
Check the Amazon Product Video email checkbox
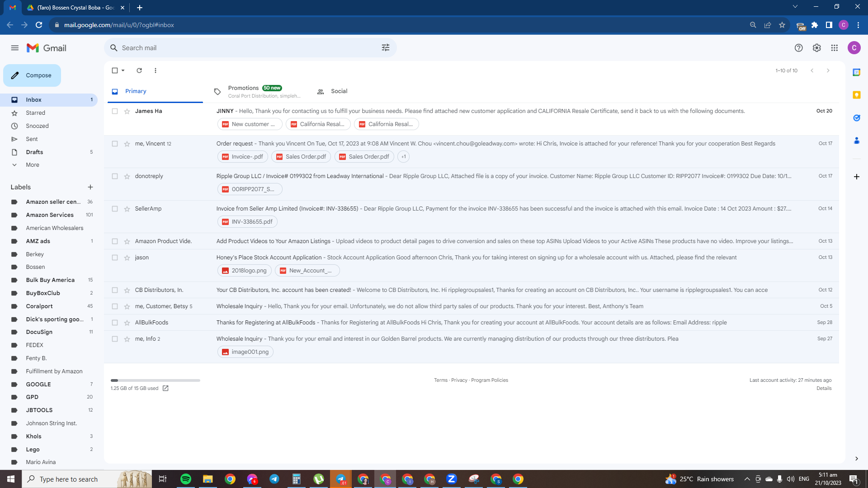(x=115, y=241)
